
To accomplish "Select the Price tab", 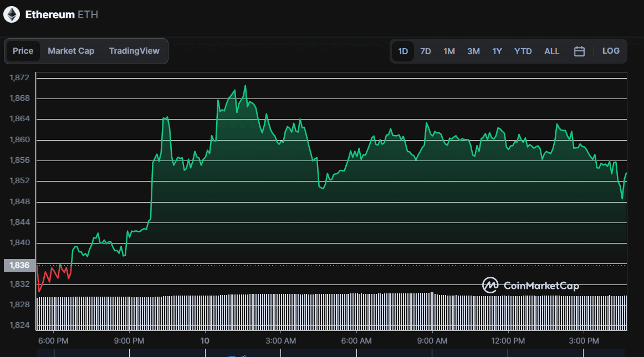I will click(x=23, y=50).
